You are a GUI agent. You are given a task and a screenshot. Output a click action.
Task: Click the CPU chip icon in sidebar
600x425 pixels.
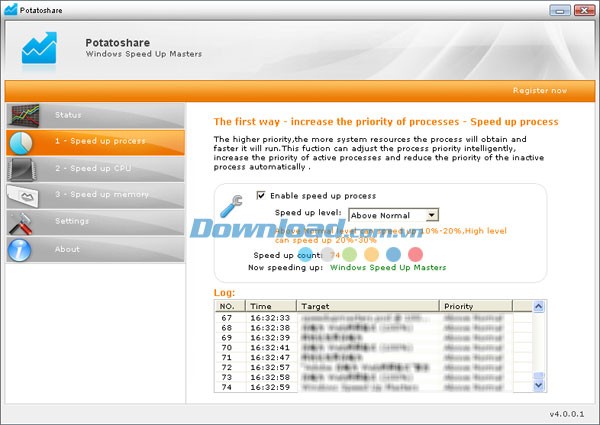(22, 169)
